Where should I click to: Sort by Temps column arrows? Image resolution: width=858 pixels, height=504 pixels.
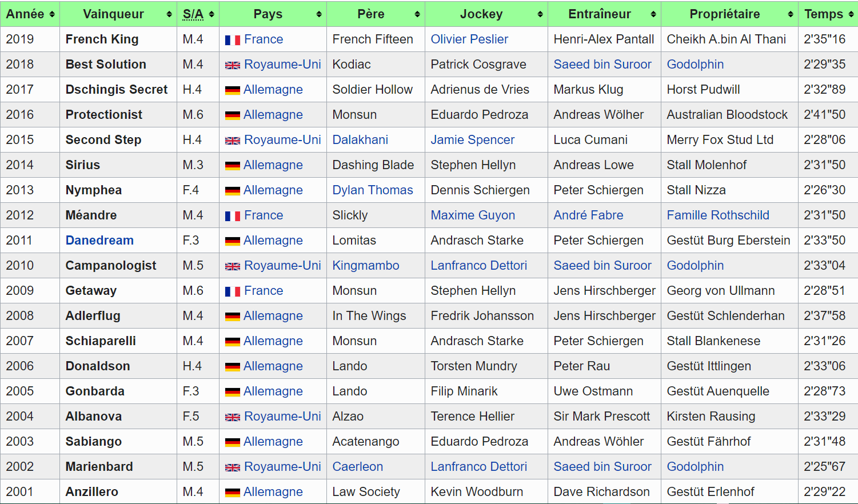coord(851,14)
